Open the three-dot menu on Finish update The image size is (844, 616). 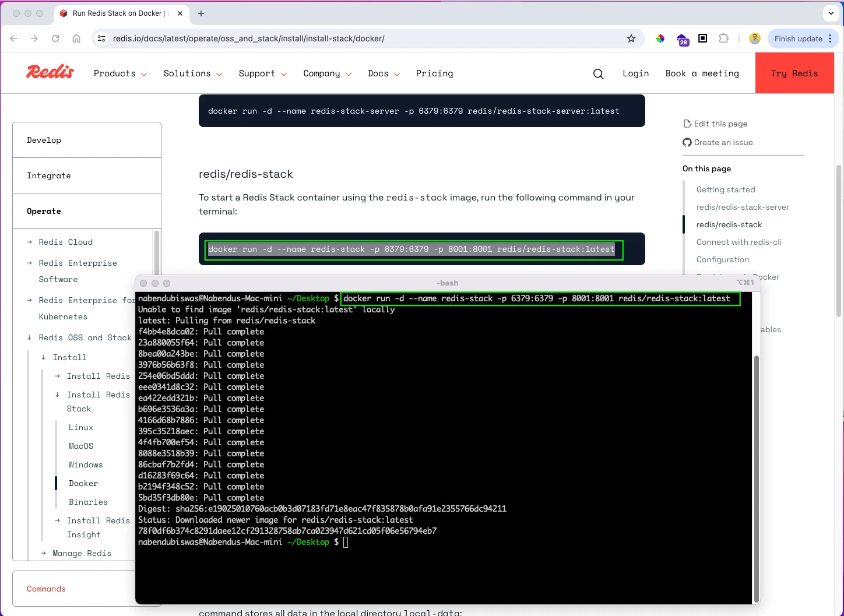click(831, 38)
